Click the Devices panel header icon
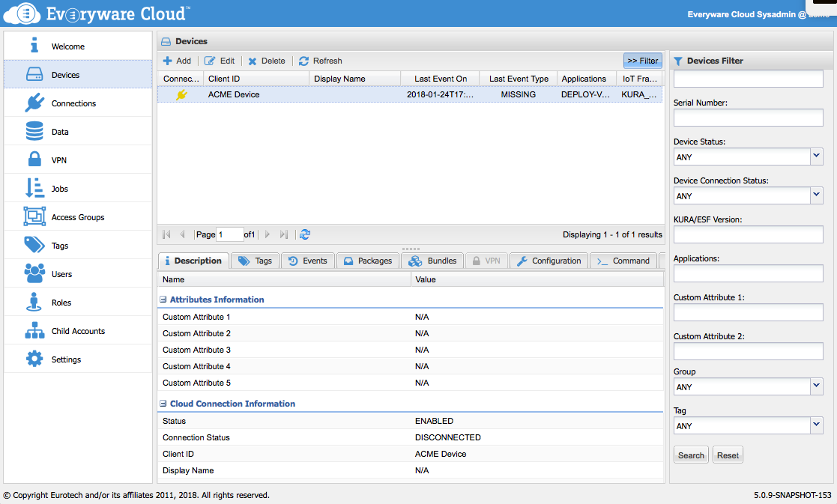The height and width of the screenshot is (504, 837). (x=166, y=41)
